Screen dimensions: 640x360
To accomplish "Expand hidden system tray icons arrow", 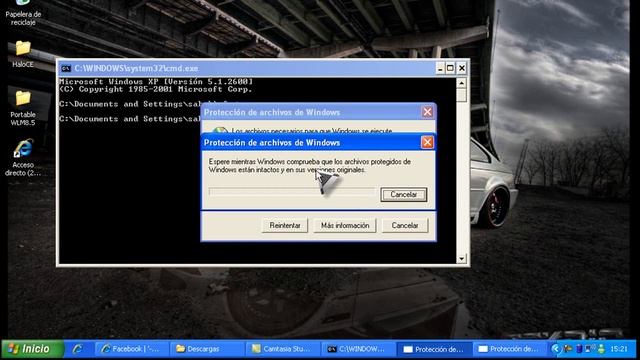I will tap(555, 349).
